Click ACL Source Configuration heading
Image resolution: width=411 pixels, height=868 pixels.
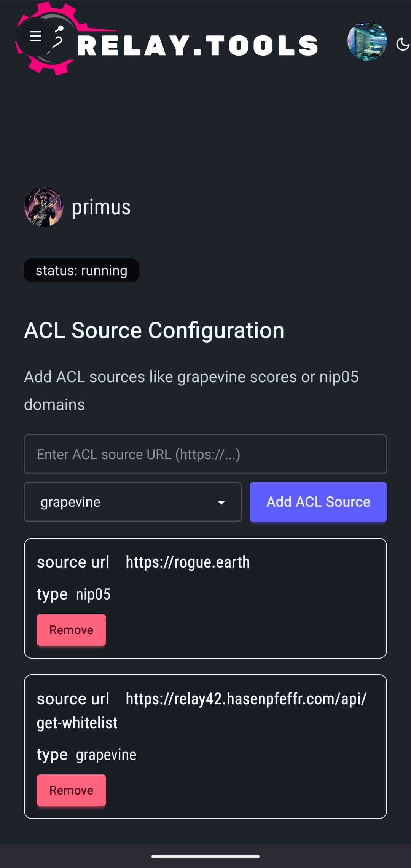pos(154,330)
